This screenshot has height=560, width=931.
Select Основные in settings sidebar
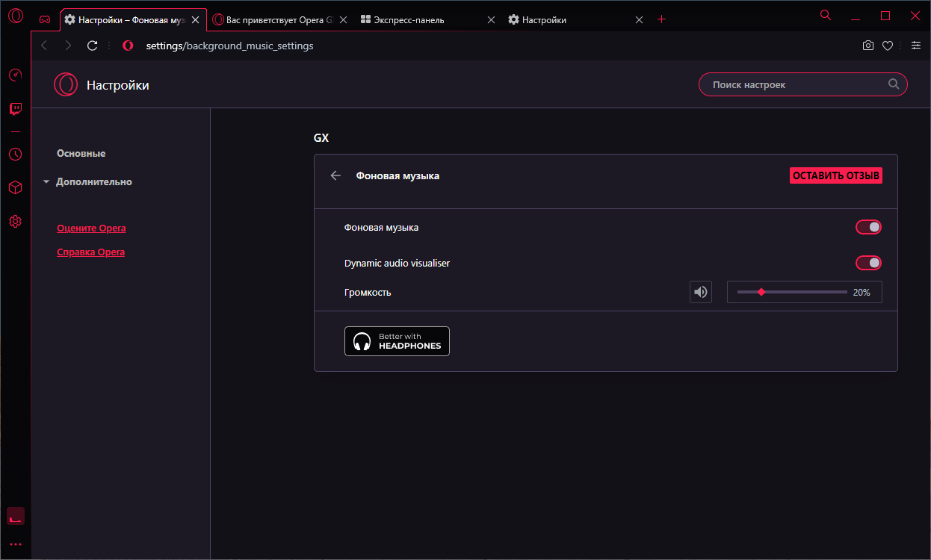point(81,153)
